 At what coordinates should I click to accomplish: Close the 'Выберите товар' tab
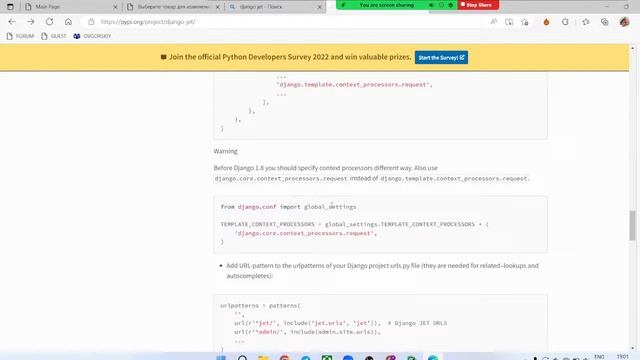click(x=218, y=7)
